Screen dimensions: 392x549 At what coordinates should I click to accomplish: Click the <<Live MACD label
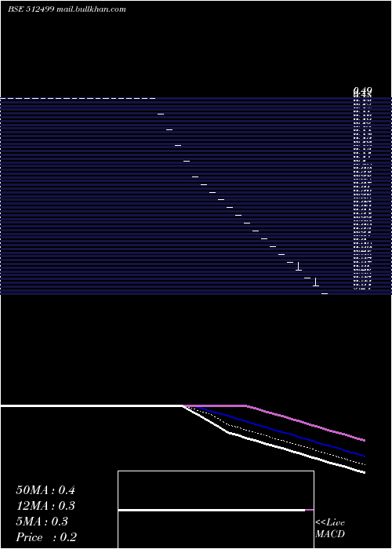pyautogui.click(x=330, y=528)
